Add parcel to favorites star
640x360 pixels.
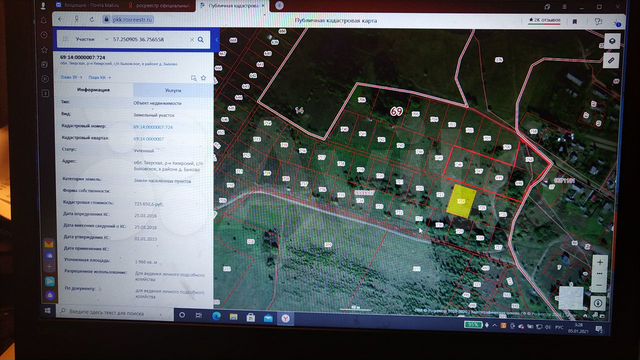(x=203, y=78)
